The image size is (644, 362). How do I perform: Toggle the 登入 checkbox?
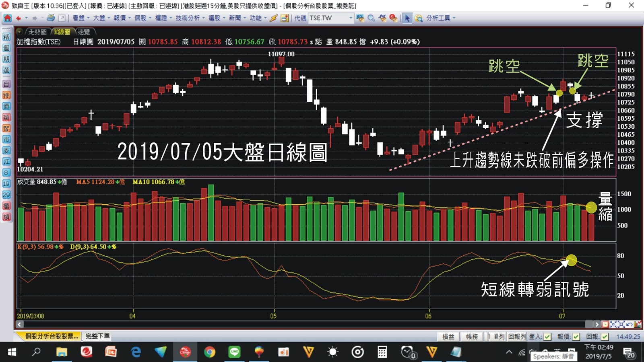(547, 337)
